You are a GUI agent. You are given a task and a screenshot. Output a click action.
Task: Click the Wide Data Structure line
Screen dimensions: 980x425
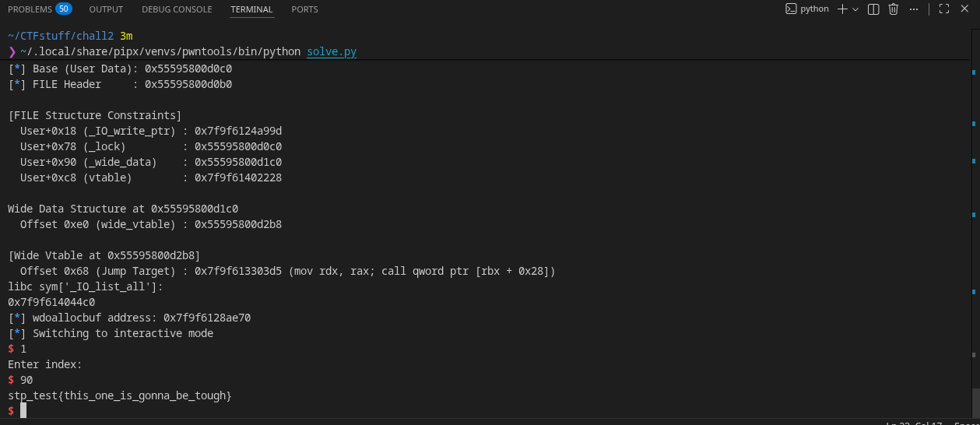[x=123, y=209]
